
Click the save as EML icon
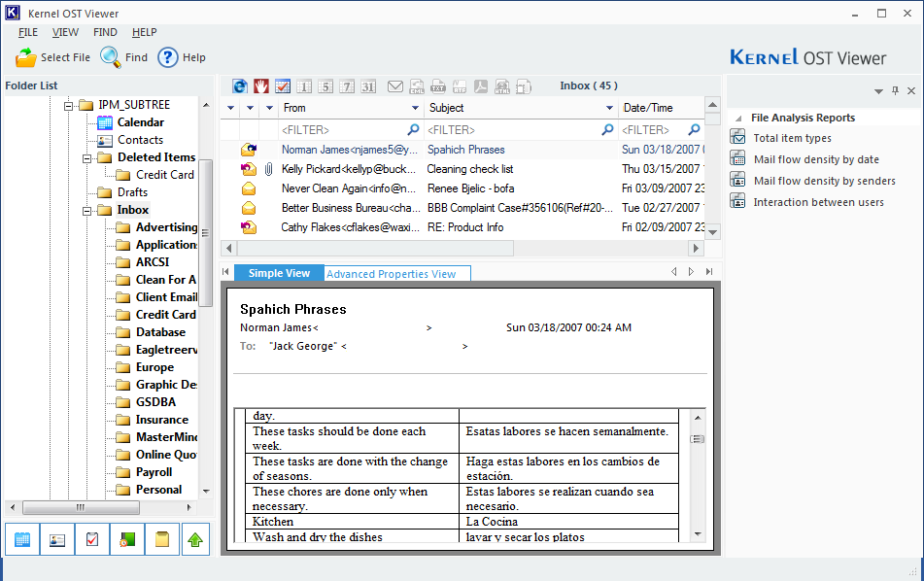click(417, 86)
